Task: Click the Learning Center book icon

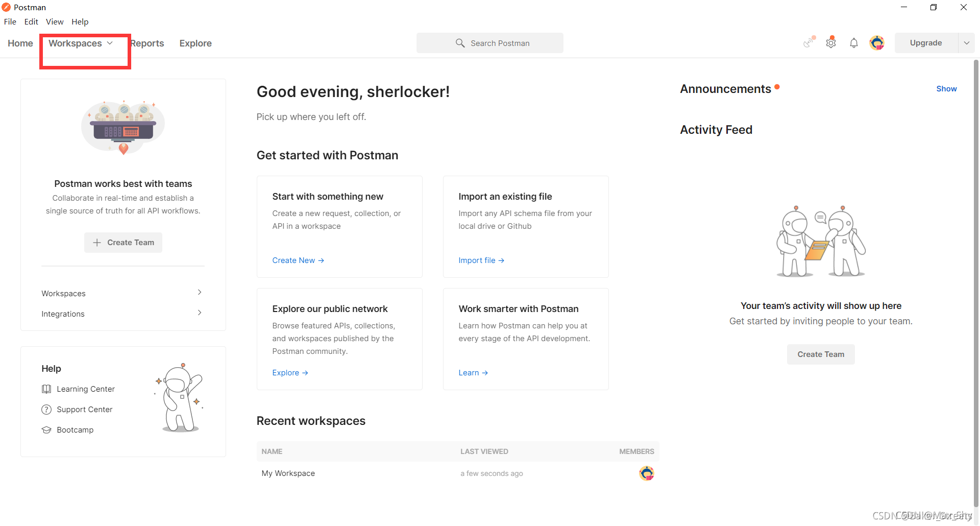Action: pyautogui.click(x=46, y=389)
